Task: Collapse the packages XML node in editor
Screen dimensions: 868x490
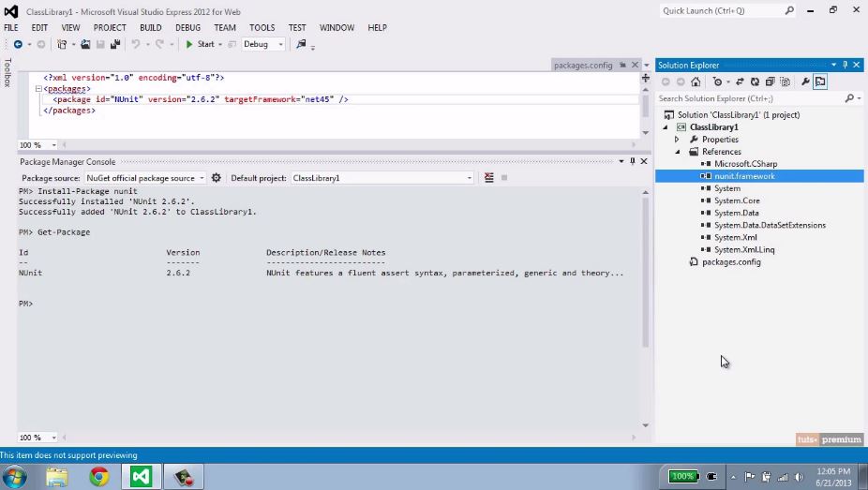Action: 38,88
